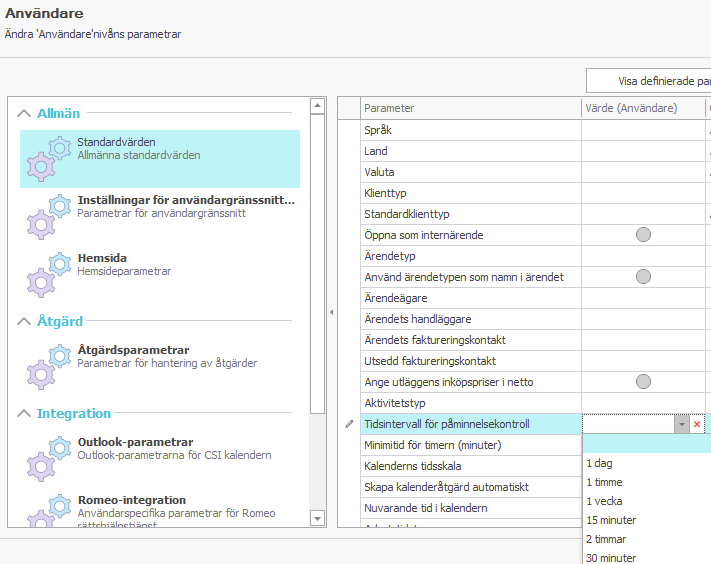Clear value with the red X icon
The height and width of the screenshot is (564, 711).
(697, 424)
